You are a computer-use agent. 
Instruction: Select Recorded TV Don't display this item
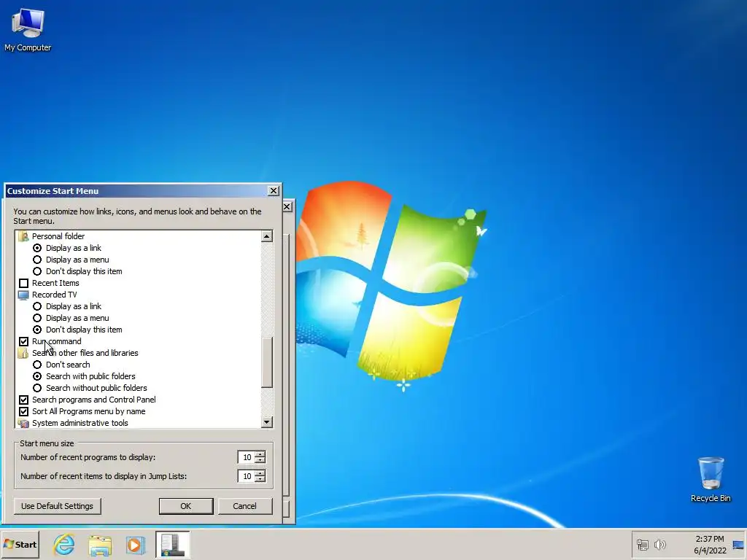pyautogui.click(x=37, y=330)
